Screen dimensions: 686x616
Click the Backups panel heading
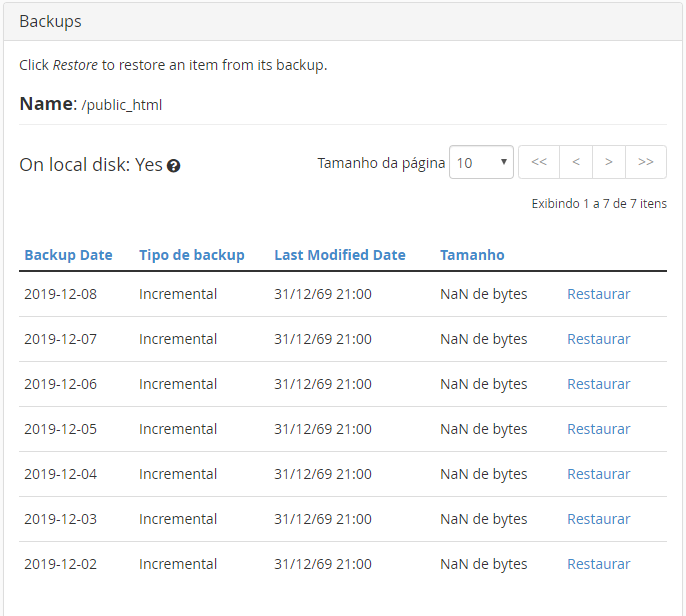50,21
